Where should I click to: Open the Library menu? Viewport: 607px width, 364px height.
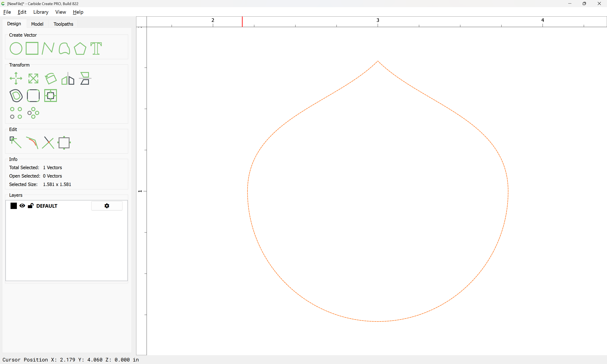click(x=41, y=12)
